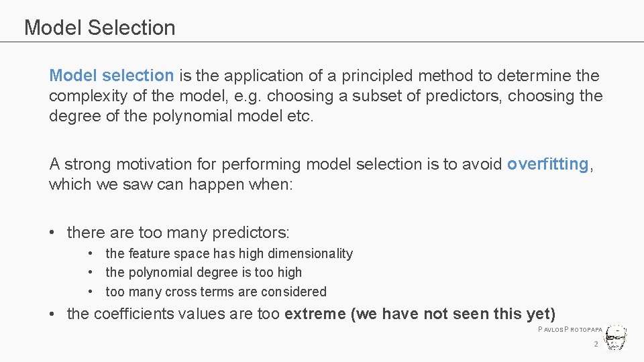Click the bullet 'there are too many predictors'
Screen dimensions: 644x362
[178, 233]
